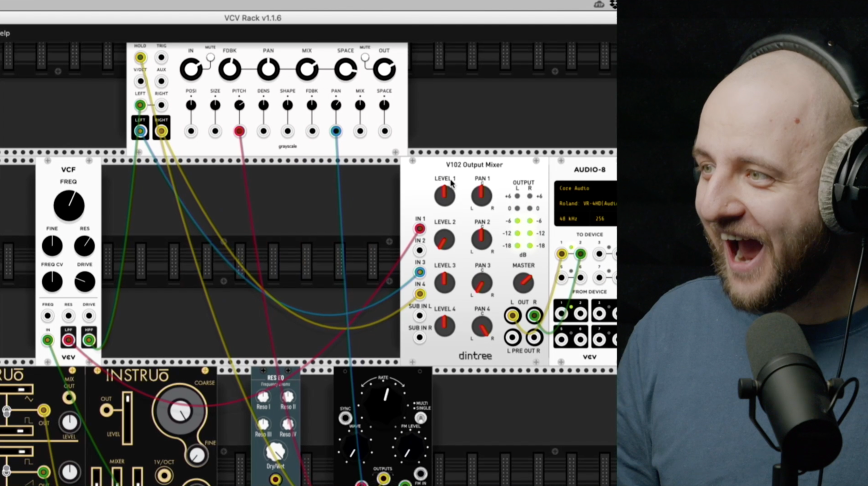Click the TRIG input jack
The image size is (868, 486).
point(161,57)
